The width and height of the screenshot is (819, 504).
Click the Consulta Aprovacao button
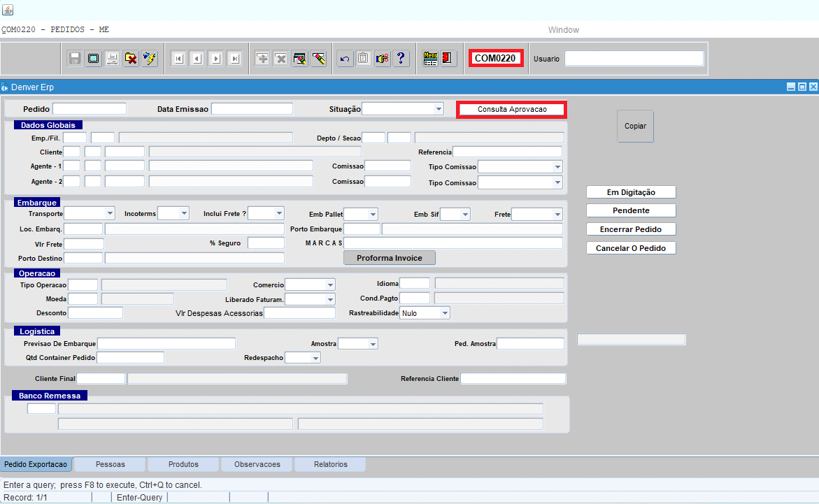[511, 110]
